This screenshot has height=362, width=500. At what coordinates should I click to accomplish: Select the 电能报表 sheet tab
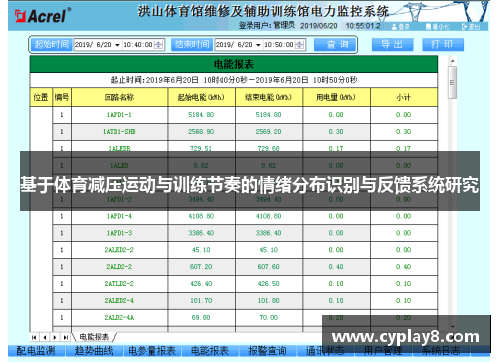coord(94,337)
